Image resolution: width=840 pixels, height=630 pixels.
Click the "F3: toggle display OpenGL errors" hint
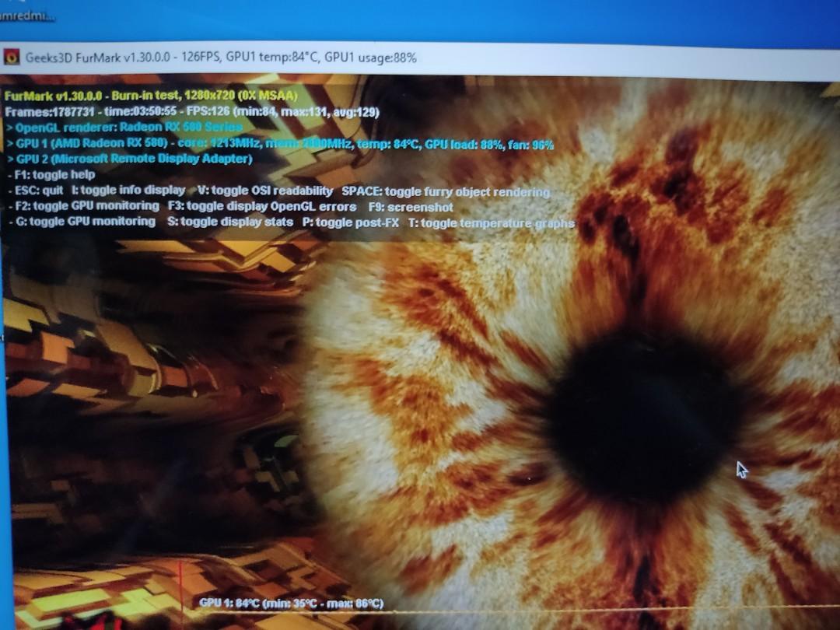[x=262, y=206]
